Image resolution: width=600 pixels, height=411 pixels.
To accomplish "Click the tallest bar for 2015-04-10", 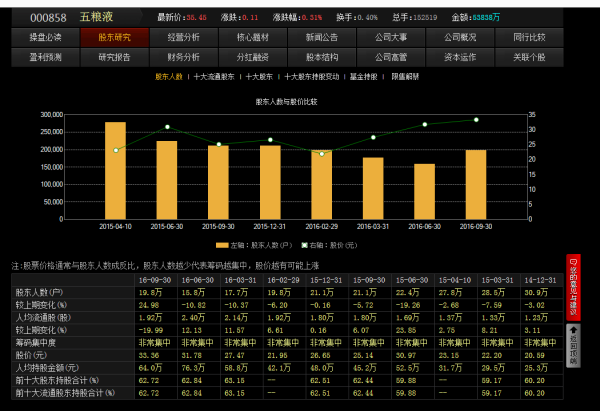I will tap(116, 171).
